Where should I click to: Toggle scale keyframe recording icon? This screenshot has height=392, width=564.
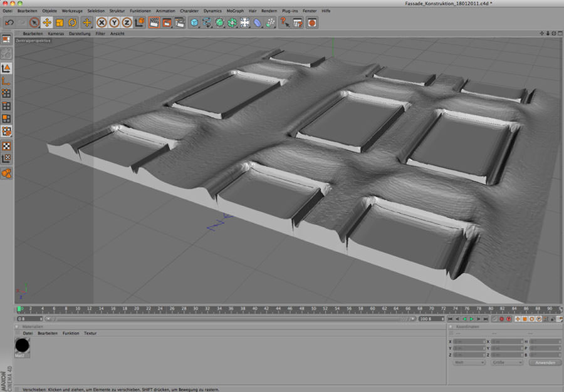(x=525, y=319)
